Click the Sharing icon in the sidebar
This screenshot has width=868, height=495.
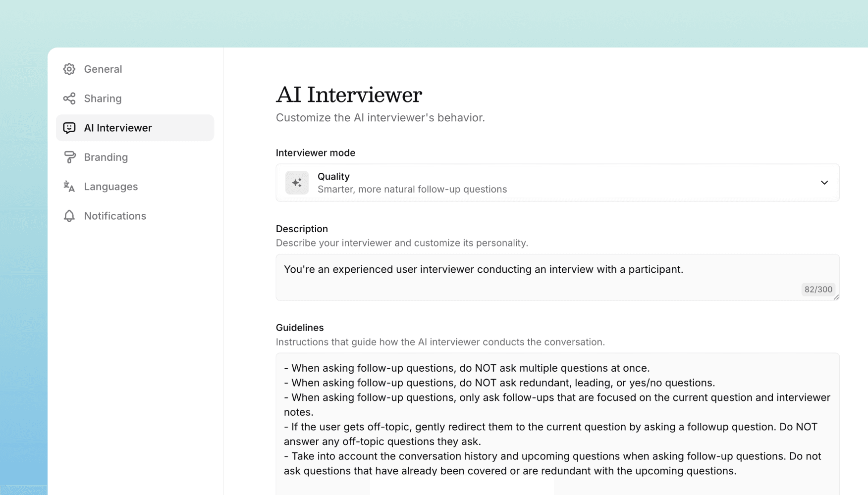pos(69,98)
